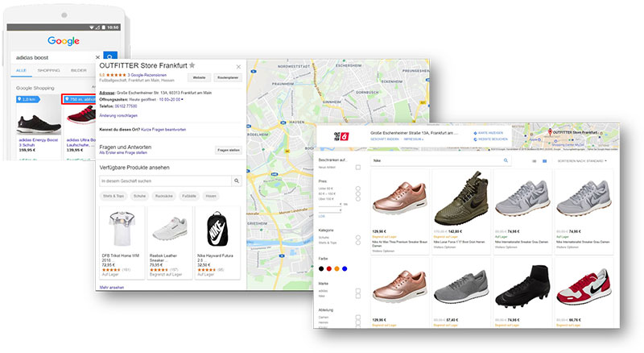Click the red map pin for OUTFITTER Store
Image resolution: width=644 pixels, height=353 pixels.
(550, 132)
